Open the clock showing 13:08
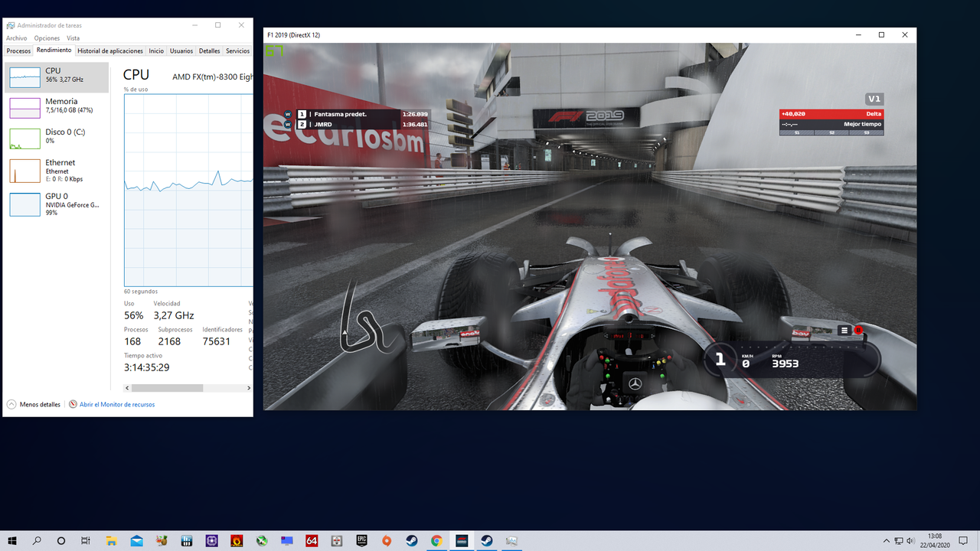980x551 pixels. coord(935,540)
